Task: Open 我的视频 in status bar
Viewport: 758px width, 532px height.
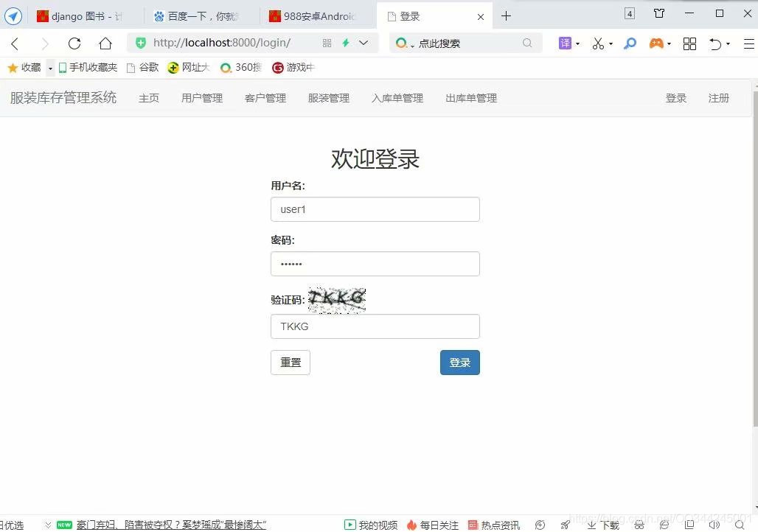Action: click(x=371, y=525)
